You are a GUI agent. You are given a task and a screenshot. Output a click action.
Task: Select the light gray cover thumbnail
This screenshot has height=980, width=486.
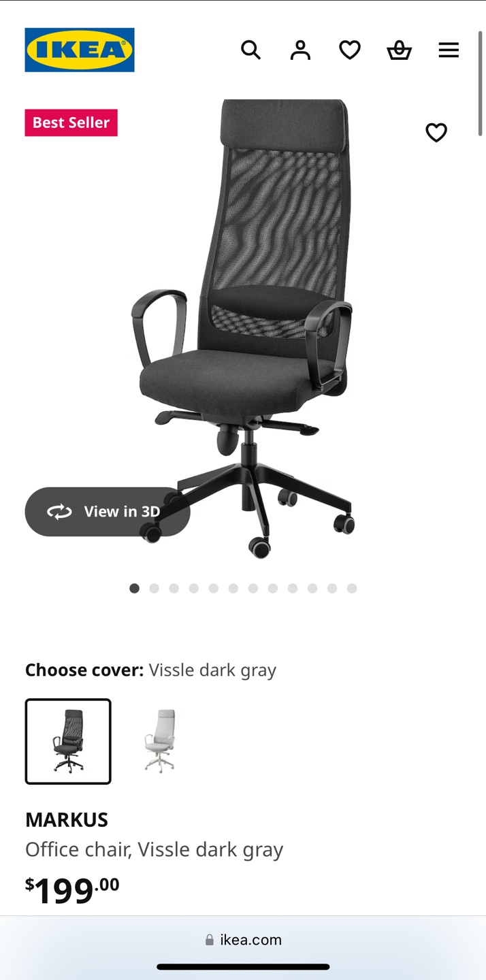click(160, 741)
